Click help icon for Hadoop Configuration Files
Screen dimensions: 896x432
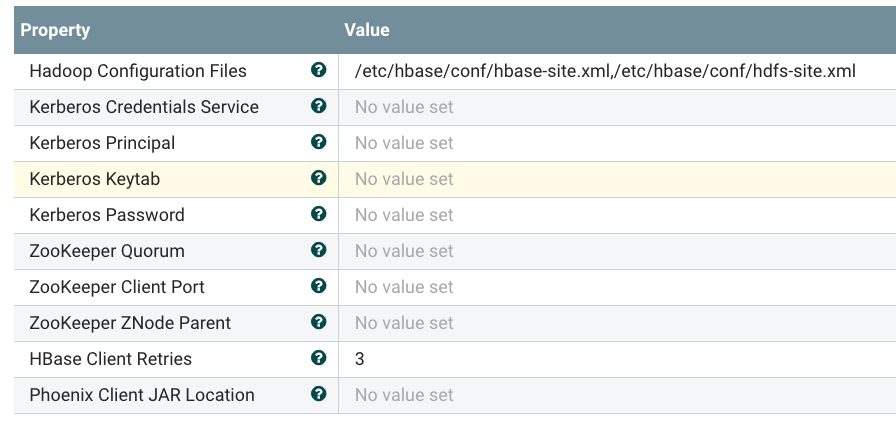click(x=319, y=71)
